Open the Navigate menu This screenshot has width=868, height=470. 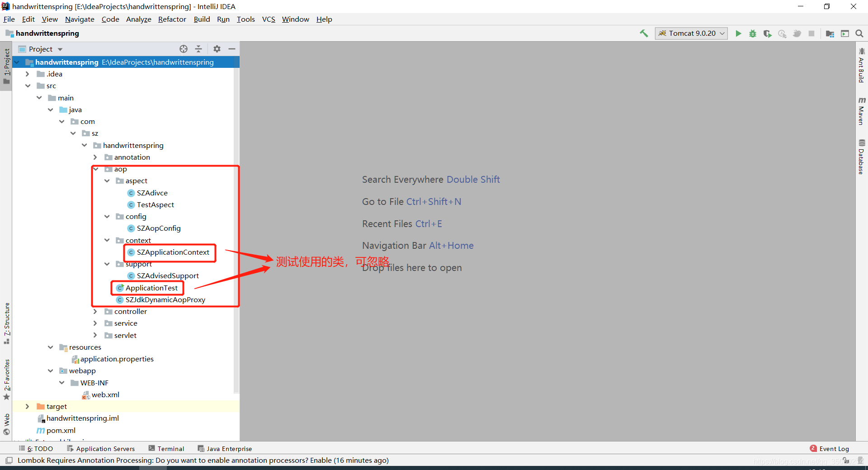80,19
